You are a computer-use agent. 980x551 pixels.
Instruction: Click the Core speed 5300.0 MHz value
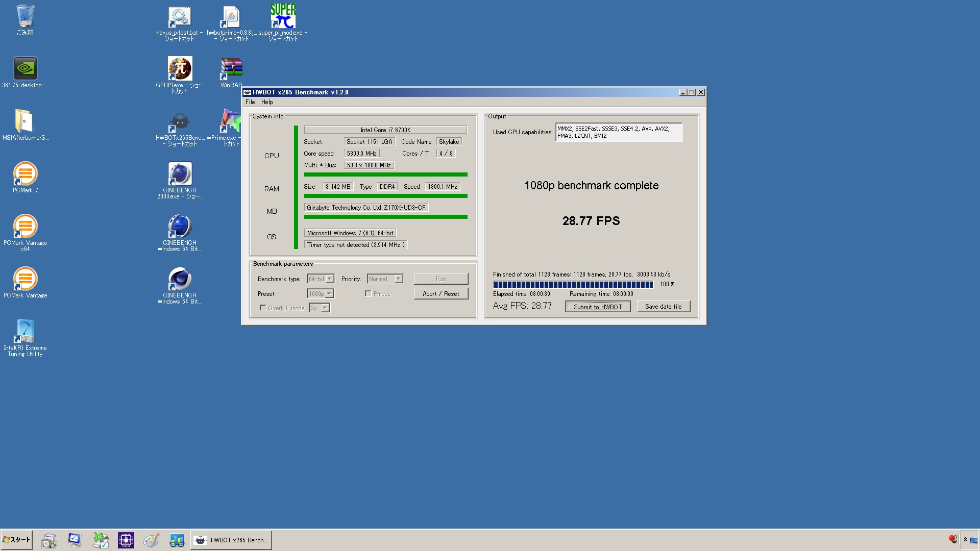[x=362, y=154]
